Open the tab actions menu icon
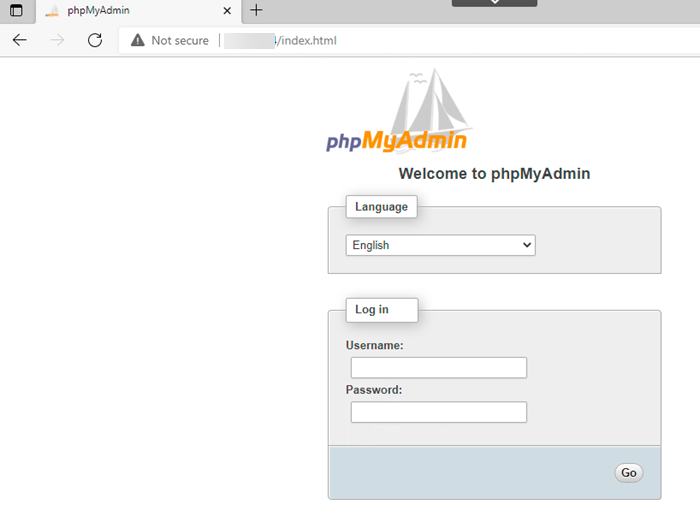The image size is (700, 517). [16, 10]
